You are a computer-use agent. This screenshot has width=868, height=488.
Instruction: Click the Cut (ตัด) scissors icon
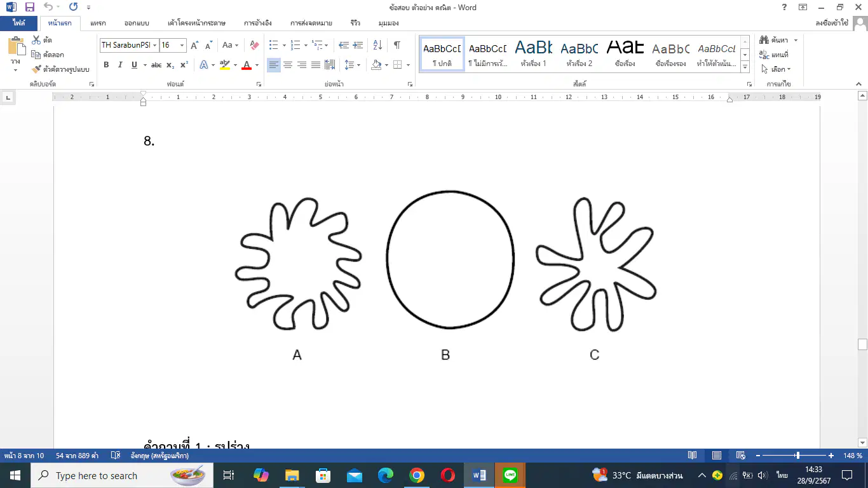[x=36, y=41]
